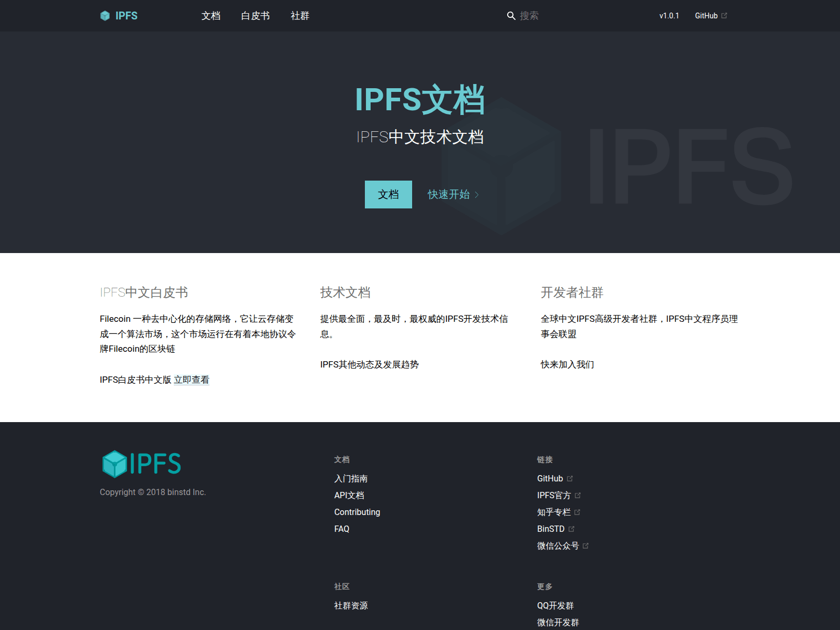Click the 快速开始 link
The height and width of the screenshot is (630, 840).
coord(449,195)
